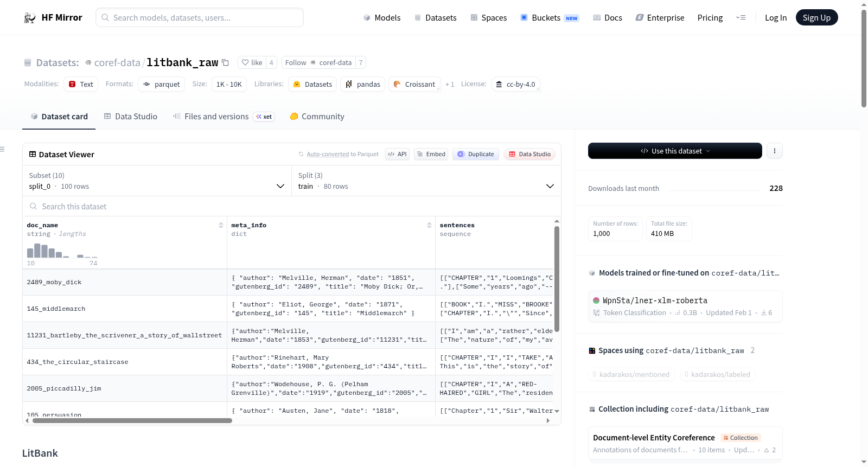Image resolution: width=868 pixels, height=467 pixels.
Task: Open Buckets in the navigation
Action: [550, 18]
